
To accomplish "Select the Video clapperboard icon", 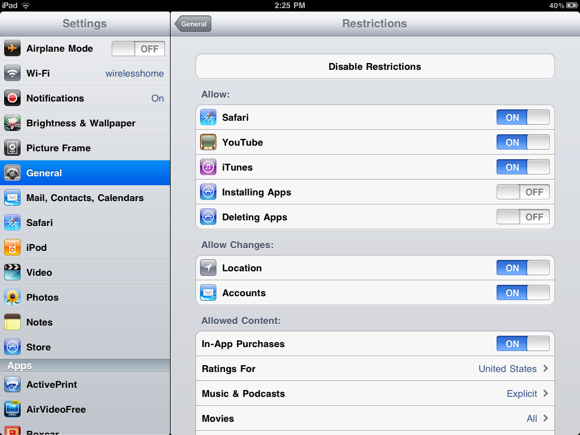I will coord(12,273).
